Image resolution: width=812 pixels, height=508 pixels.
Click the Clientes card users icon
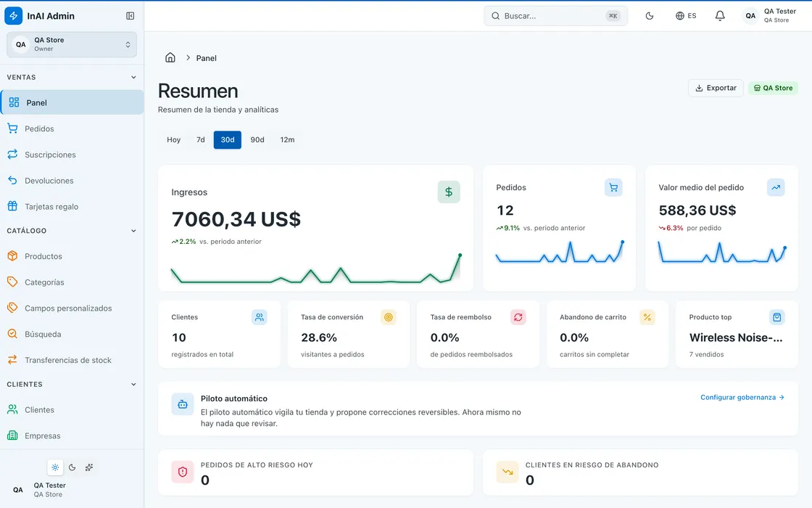pos(260,317)
